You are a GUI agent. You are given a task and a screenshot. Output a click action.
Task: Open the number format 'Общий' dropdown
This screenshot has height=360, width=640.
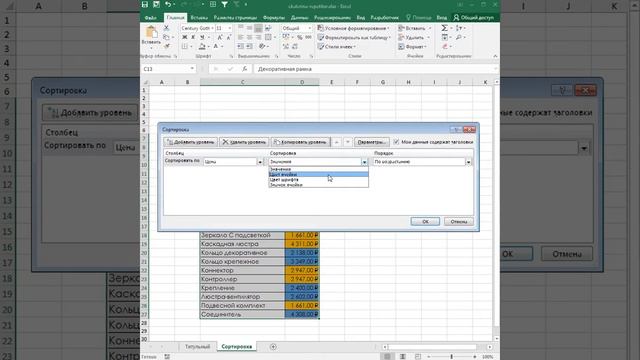(x=309, y=28)
